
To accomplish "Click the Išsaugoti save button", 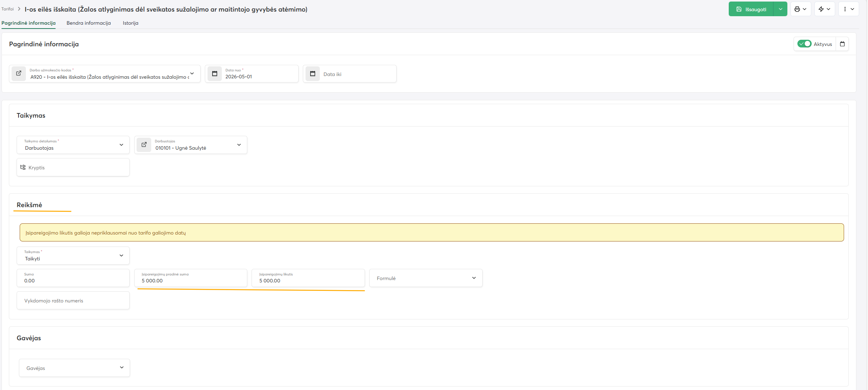I will (x=751, y=9).
